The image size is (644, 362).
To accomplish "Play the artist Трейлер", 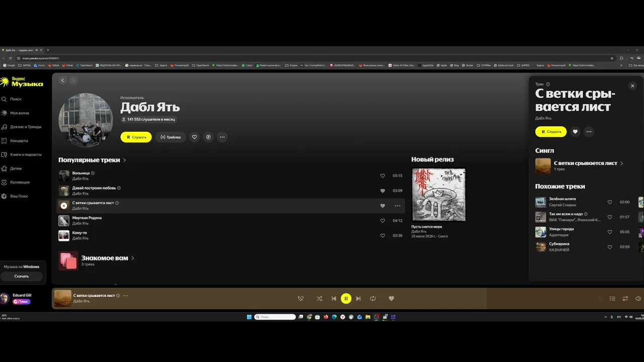I will click(171, 137).
